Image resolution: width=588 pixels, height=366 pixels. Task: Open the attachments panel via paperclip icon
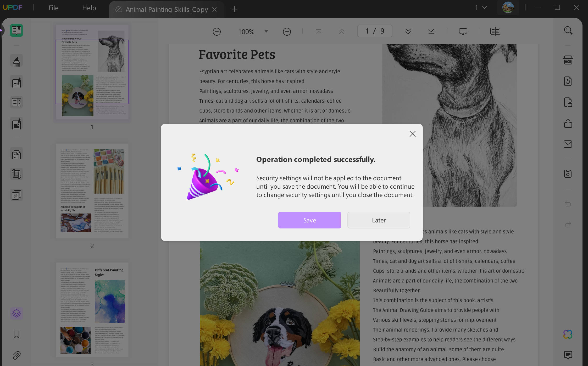click(16, 355)
